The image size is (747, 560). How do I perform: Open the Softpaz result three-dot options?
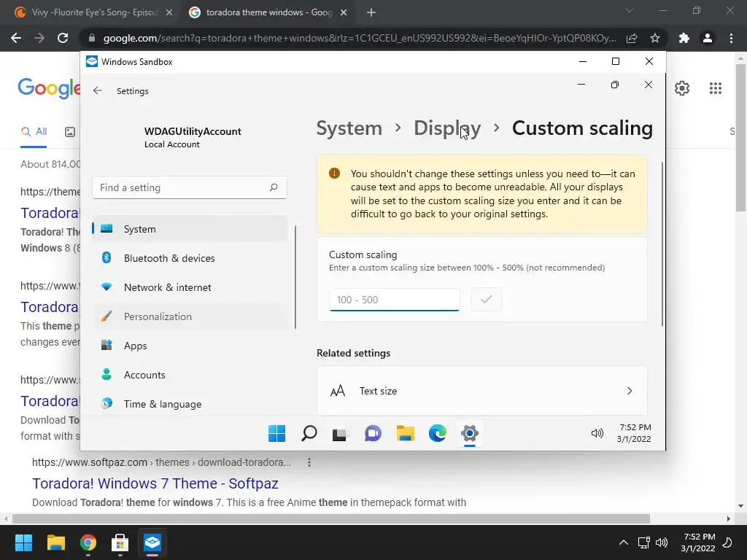(309, 462)
